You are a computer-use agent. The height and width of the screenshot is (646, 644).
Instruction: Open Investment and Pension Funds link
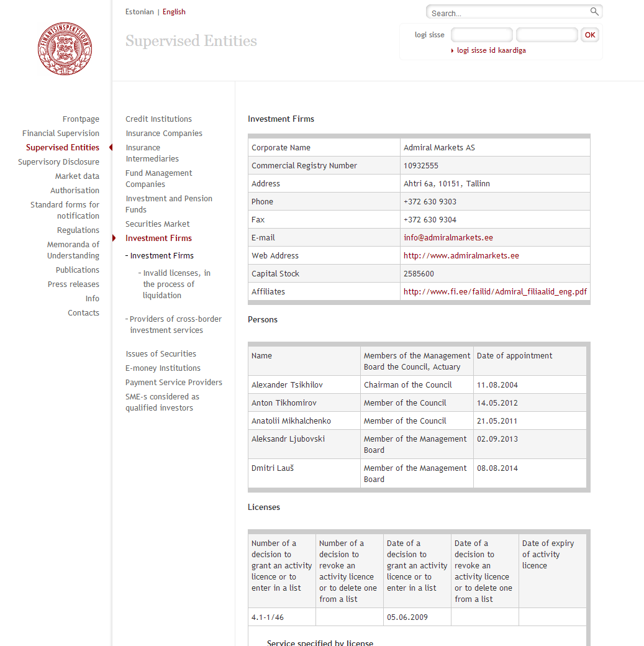pyautogui.click(x=169, y=204)
